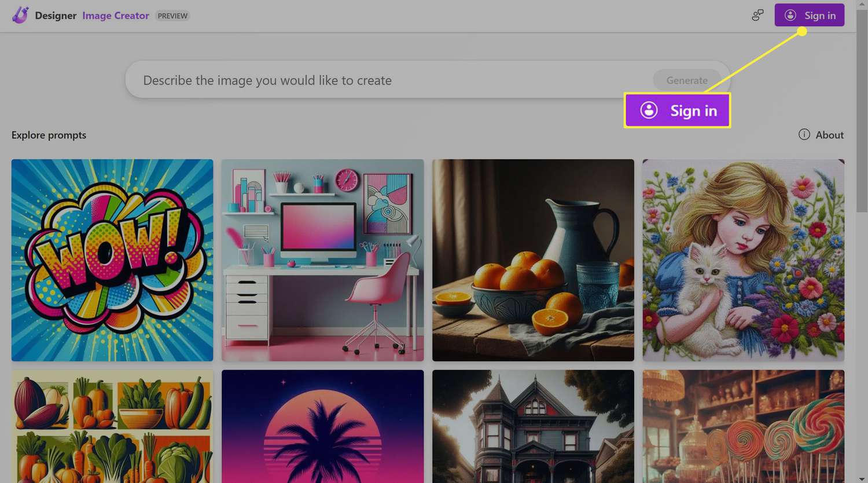Click the Designer text in header
This screenshot has height=483, width=868.
pyautogui.click(x=56, y=16)
